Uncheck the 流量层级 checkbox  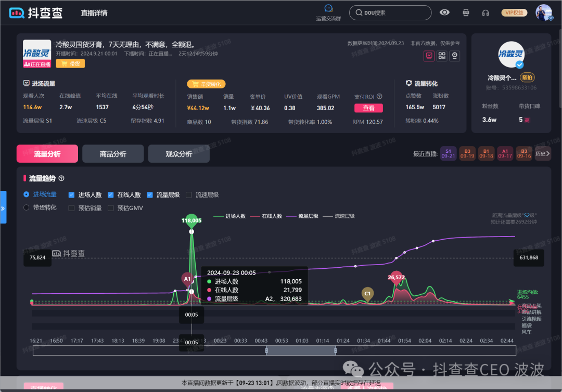[150, 195]
